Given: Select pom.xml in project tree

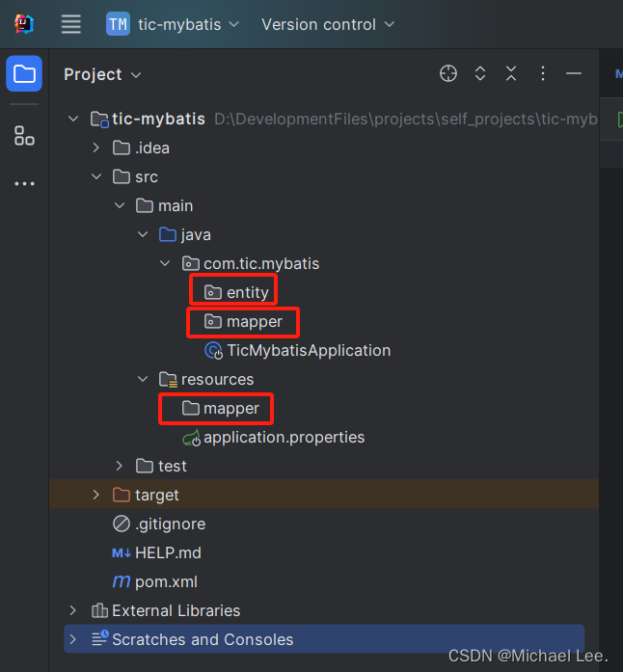Looking at the screenshot, I should pyautogui.click(x=154, y=582).
